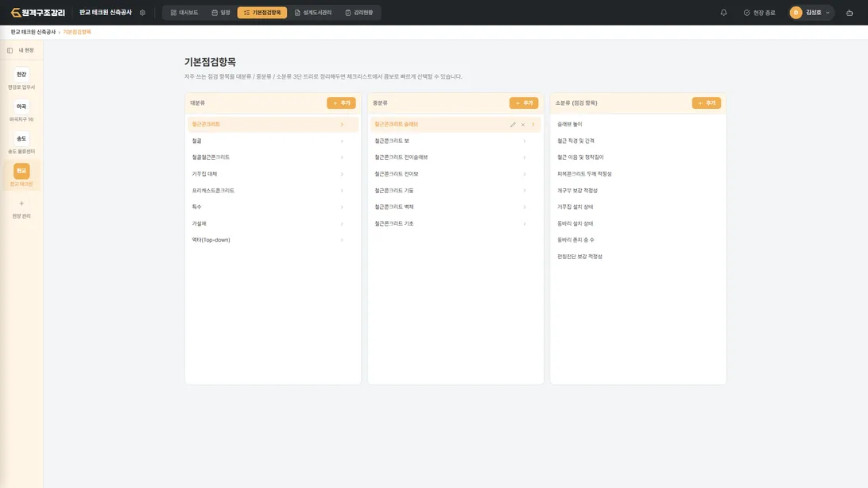Viewport: 868px width, 488px height.
Task: Click the 동바리 설치 상태 item
Action: (x=575, y=223)
